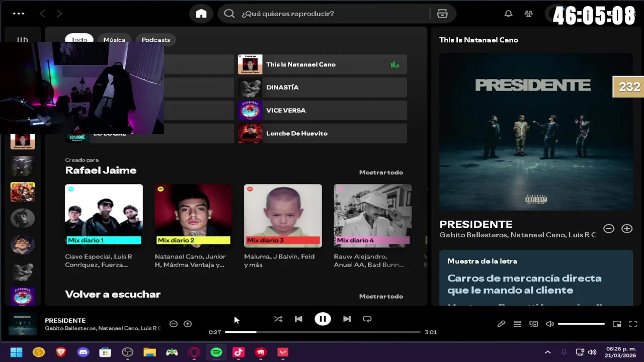
Task: Enter full screen view
Action: [x=633, y=324]
